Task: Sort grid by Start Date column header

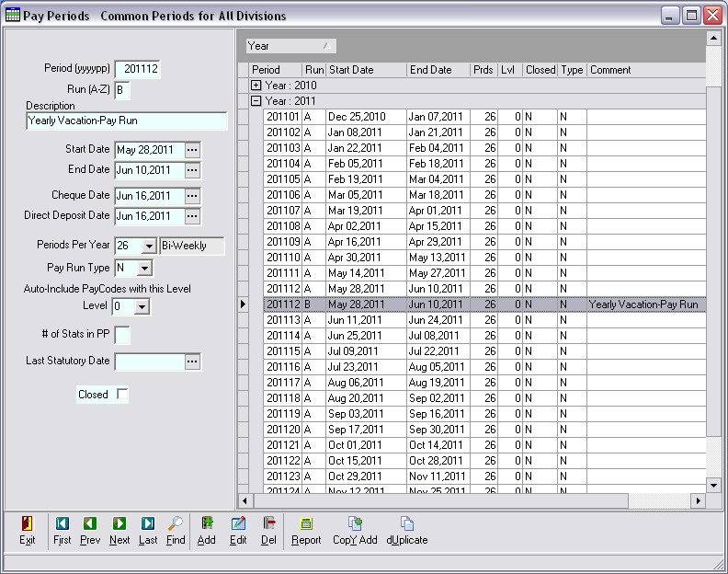Action: pos(366,70)
